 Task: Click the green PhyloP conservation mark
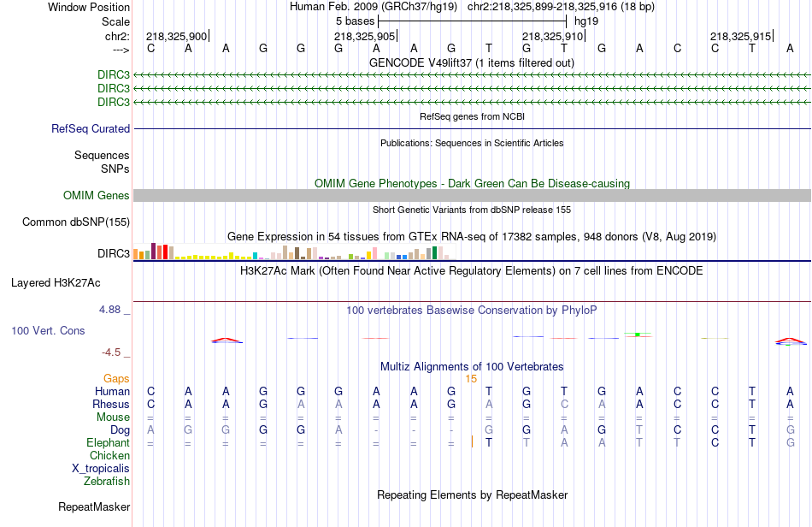click(x=638, y=335)
